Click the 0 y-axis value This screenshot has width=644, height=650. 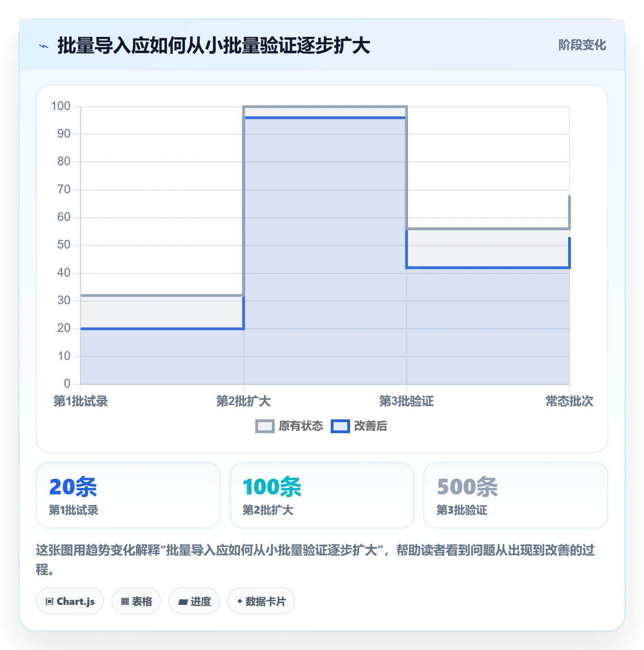tap(67, 383)
